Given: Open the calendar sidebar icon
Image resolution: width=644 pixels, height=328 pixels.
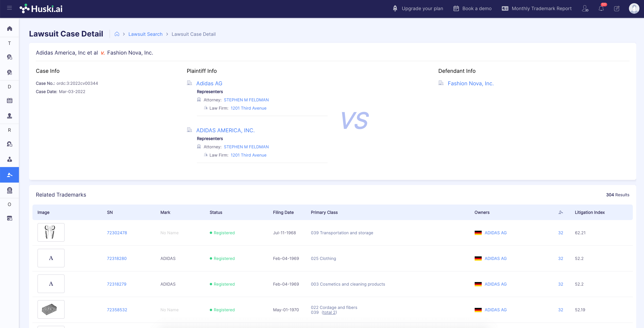Looking at the screenshot, I should pos(9,100).
